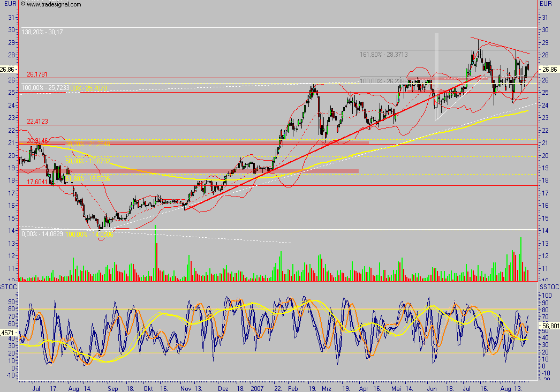Image resolution: width=560 pixels, height=392 pixels.
Task: Click the yellow '100,00% - 14,0506' label
Action: click(89, 235)
